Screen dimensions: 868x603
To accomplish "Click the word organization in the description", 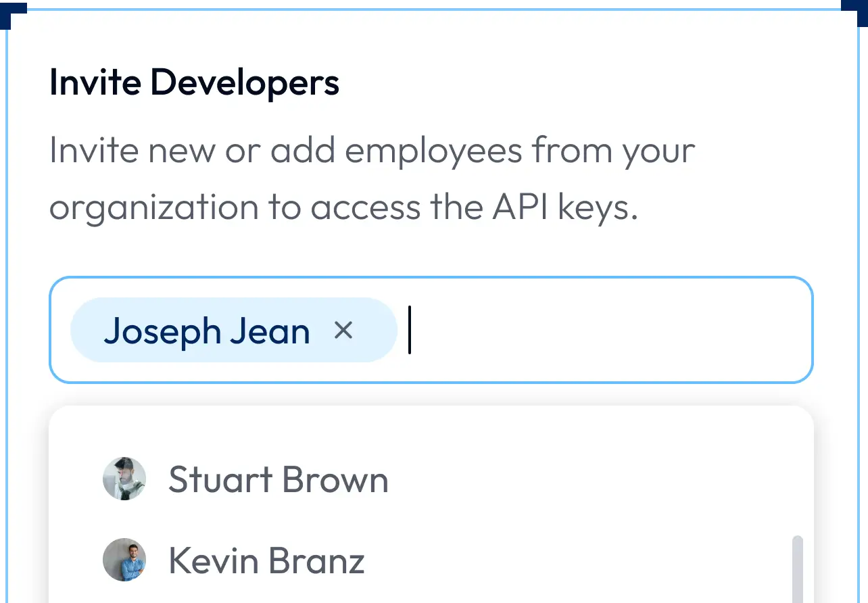I will [x=154, y=208].
